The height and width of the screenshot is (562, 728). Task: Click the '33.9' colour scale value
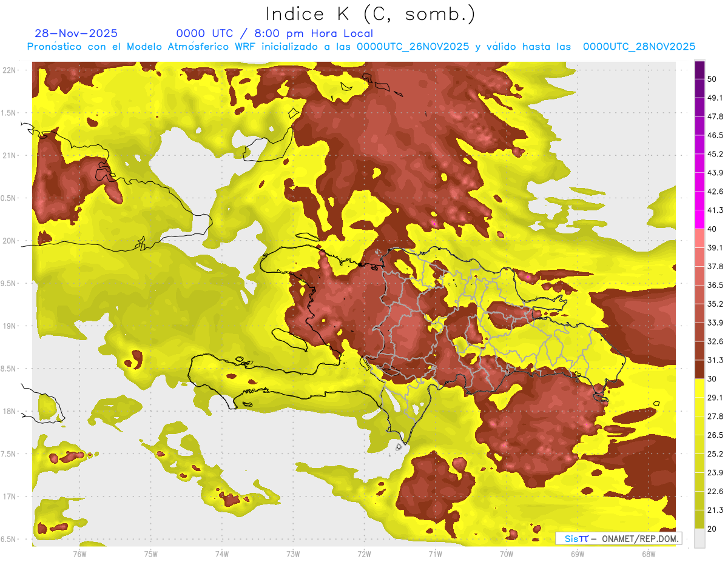point(715,323)
